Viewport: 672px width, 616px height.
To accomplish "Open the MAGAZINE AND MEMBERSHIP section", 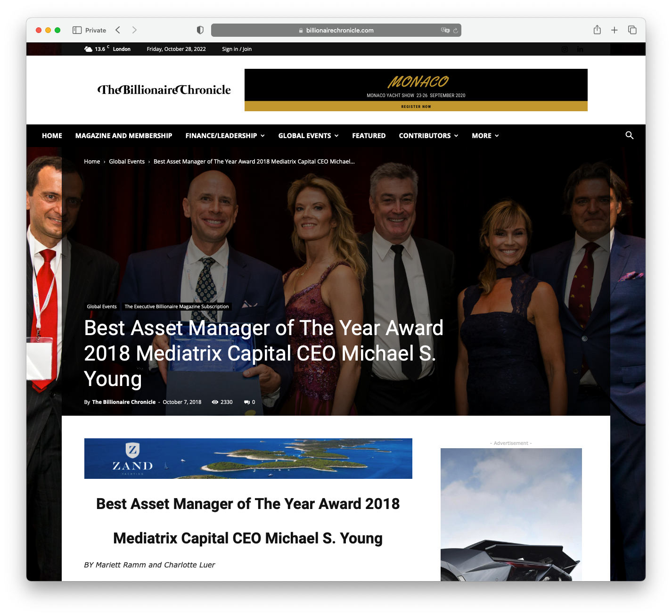I will pyautogui.click(x=123, y=136).
